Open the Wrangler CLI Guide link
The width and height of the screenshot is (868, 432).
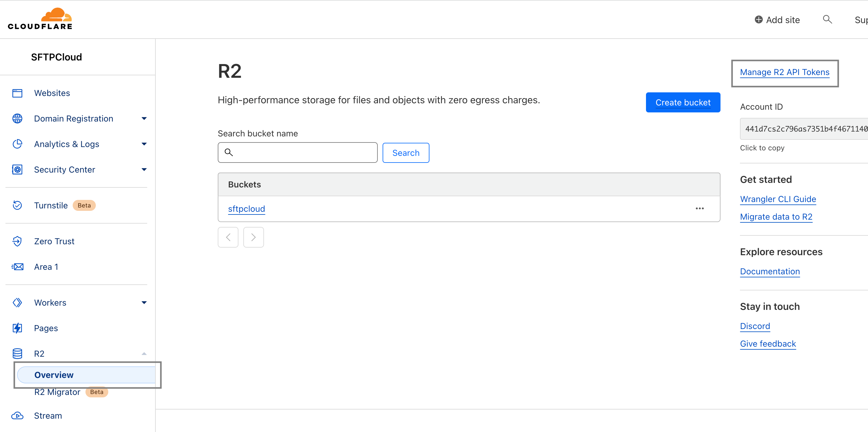click(778, 199)
